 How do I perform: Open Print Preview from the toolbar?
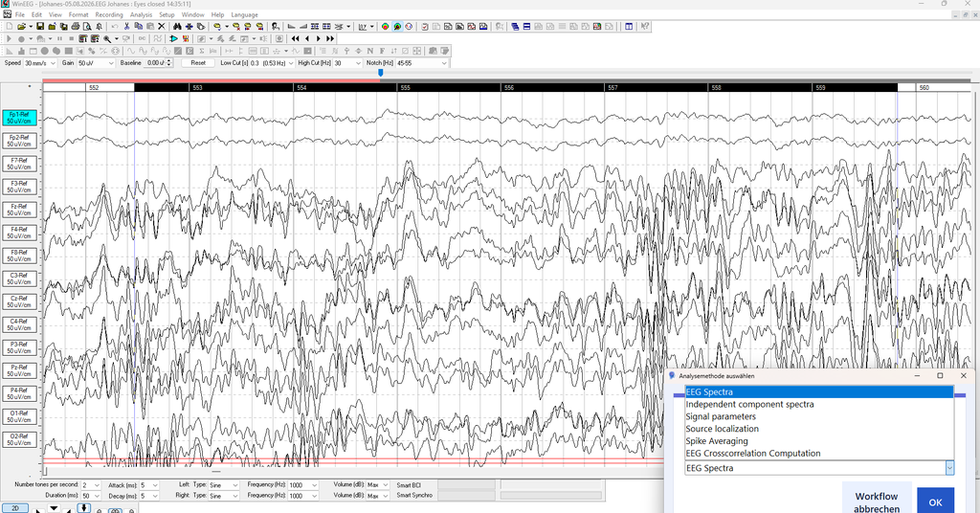coord(87,26)
